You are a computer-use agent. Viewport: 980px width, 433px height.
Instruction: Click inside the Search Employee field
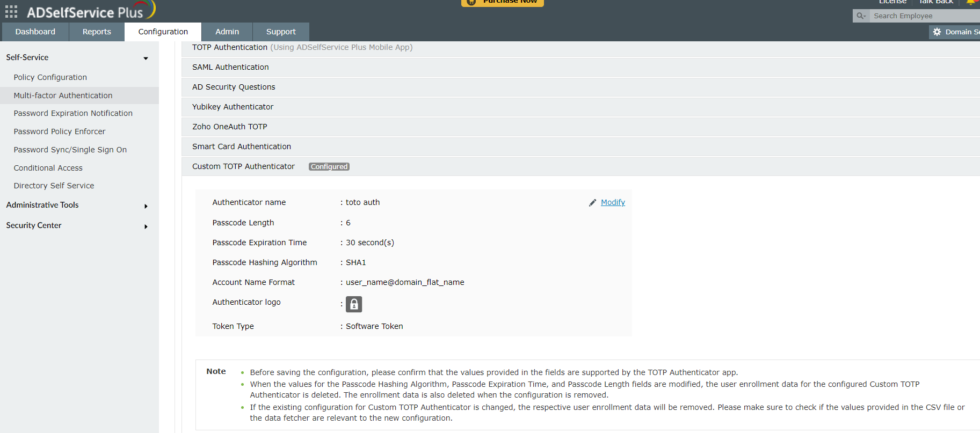925,16
